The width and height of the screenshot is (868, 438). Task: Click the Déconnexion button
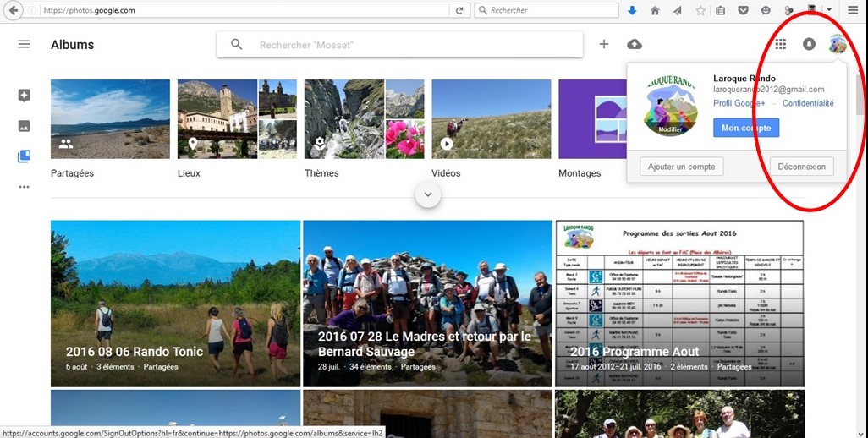click(801, 167)
